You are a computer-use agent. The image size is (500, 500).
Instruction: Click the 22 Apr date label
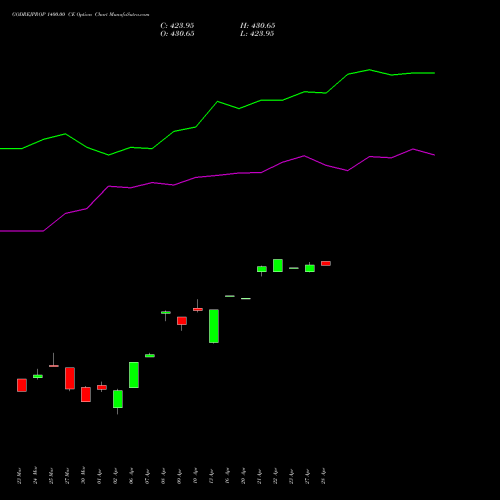click(275, 476)
